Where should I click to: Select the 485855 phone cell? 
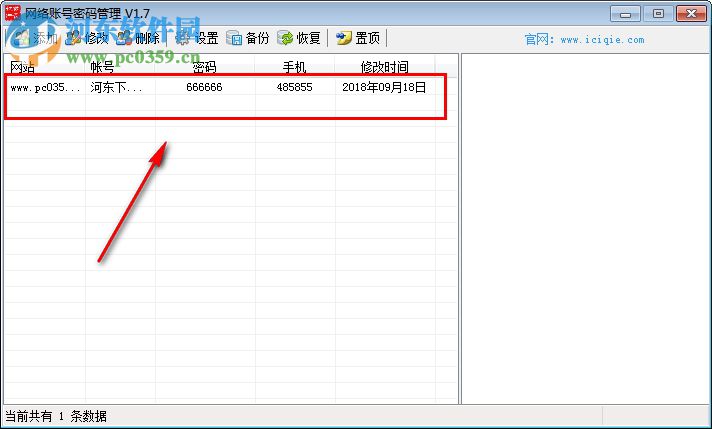click(x=294, y=87)
